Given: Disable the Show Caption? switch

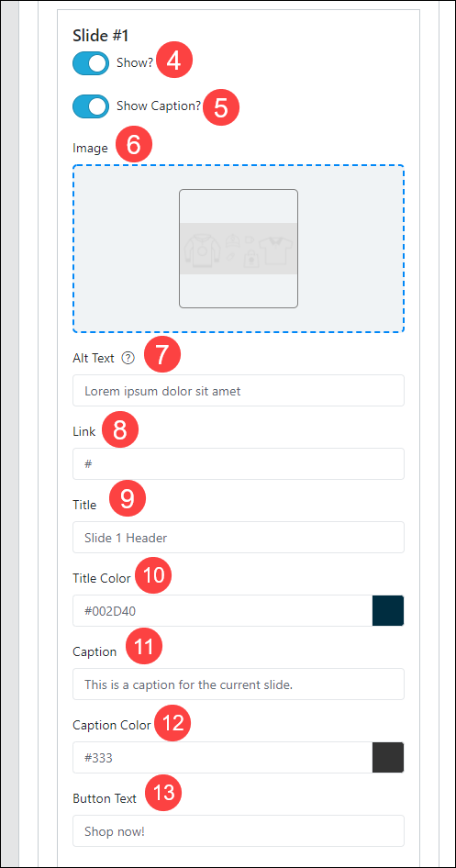Looking at the screenshot, I should coord(91,106).
